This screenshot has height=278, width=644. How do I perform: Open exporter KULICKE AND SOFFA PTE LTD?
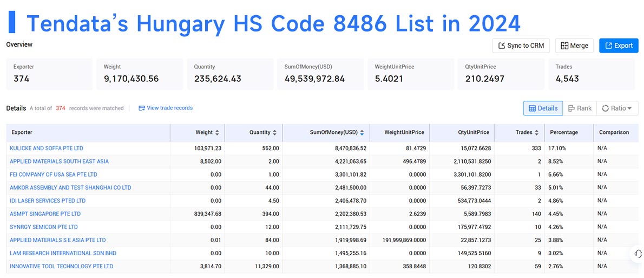(47, 148)
